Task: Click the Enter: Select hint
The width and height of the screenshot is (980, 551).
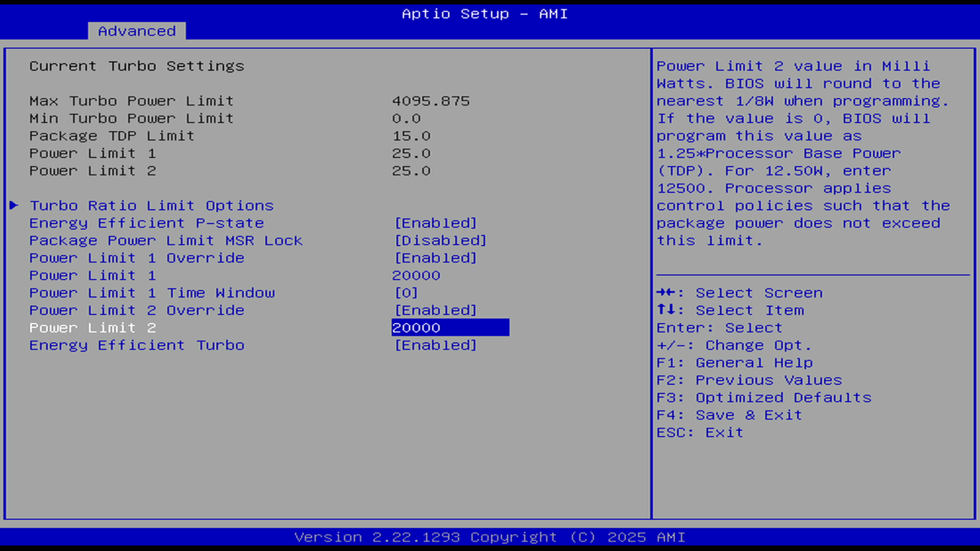Action: (x=720, y=328)
